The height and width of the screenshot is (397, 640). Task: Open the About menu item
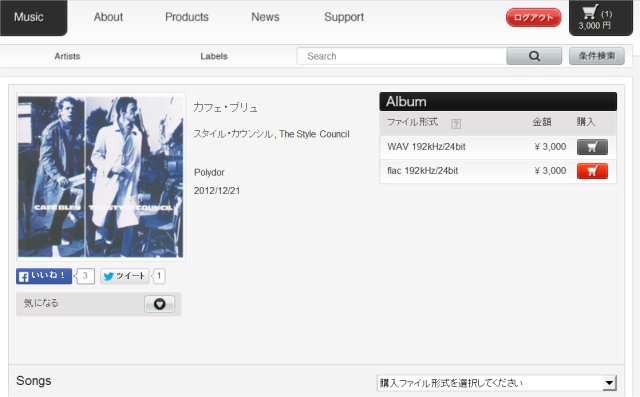pos(108,17)
